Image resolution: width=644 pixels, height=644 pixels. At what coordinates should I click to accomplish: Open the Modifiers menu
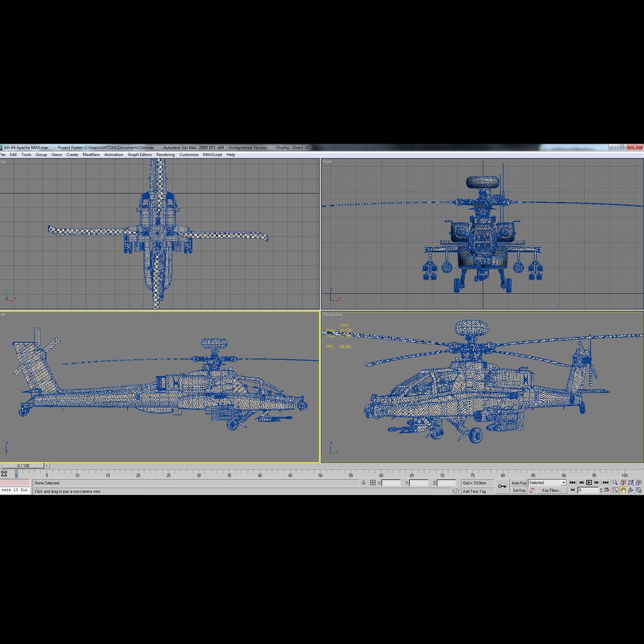click(x=91, y=155)
